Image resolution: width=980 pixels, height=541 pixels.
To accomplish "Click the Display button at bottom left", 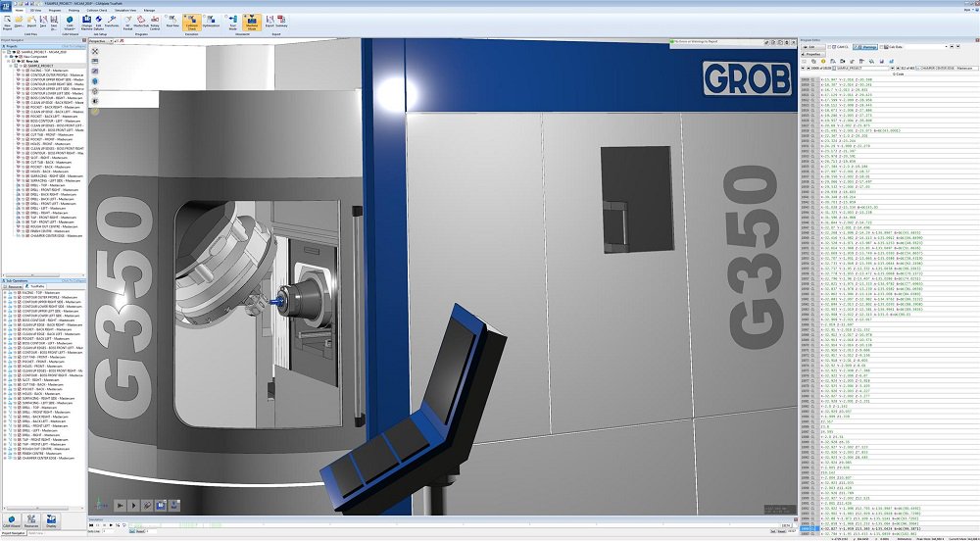I will (51, 521).
